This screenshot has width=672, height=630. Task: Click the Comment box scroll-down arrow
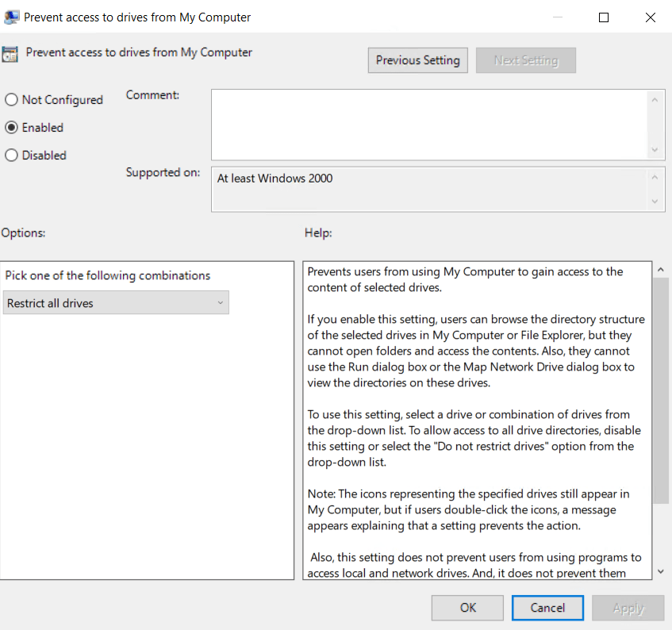click(655, 150)
